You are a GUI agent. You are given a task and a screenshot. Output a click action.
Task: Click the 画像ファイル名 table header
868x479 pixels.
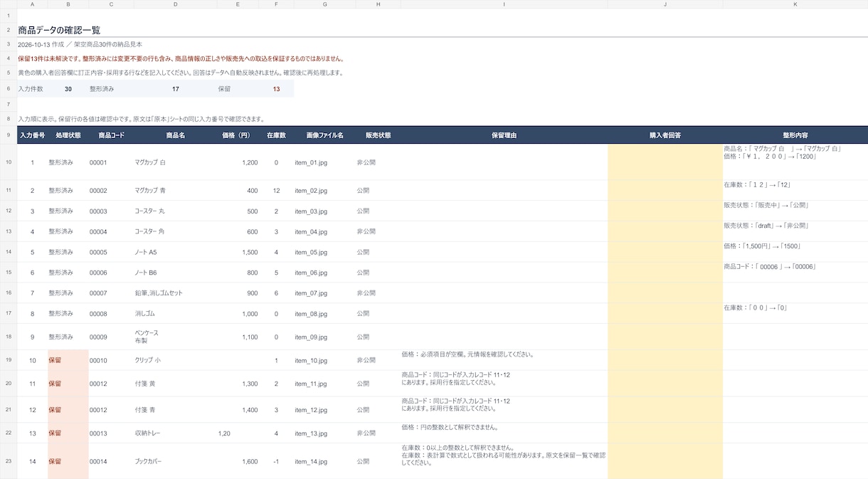(x=324, y=135)
